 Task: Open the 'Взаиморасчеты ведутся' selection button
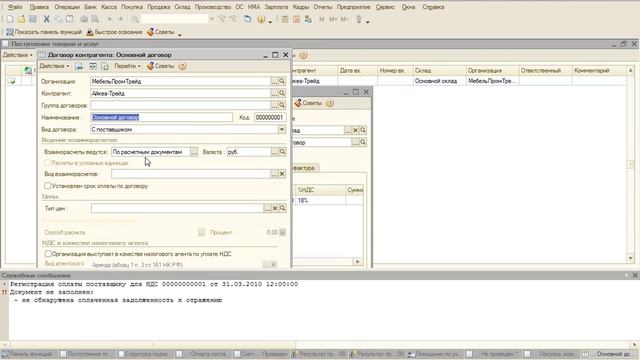click(x=194, y=151)
